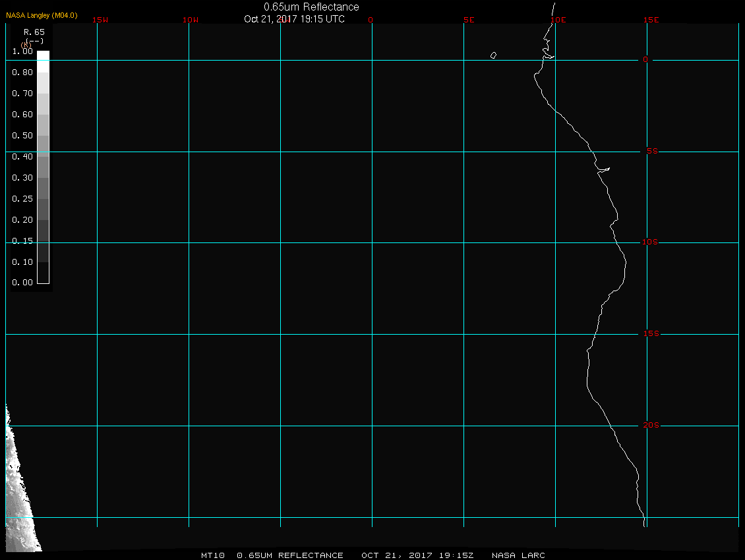The width and height of the screenshot is (745, 560).
Task: Click the 'MT10' footer label
Action: 213,555
